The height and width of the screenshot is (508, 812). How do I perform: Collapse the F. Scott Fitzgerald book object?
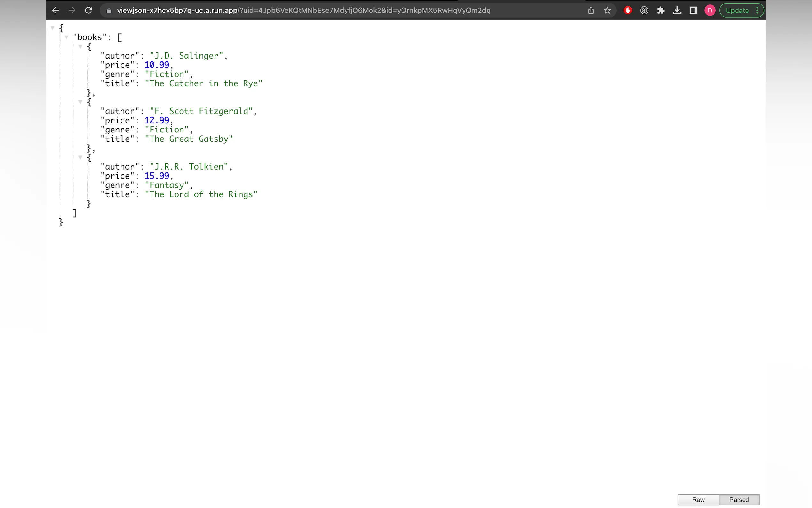[80, 102]
